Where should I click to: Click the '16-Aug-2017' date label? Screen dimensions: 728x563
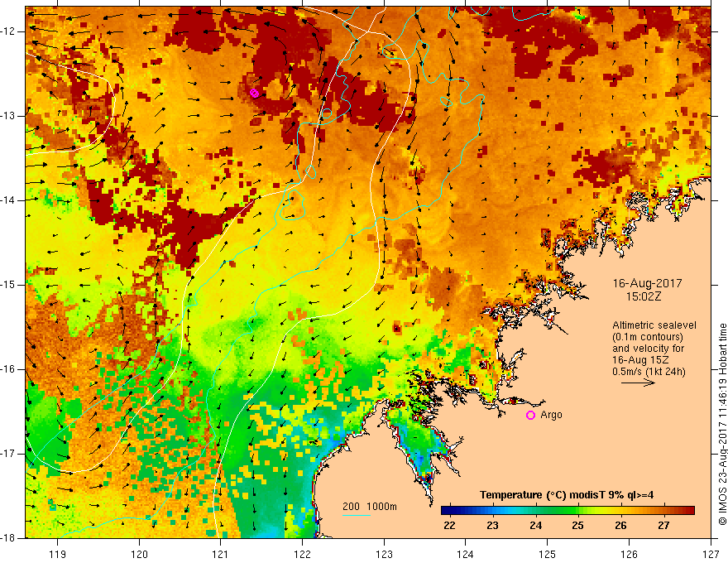tap(647, 283)
